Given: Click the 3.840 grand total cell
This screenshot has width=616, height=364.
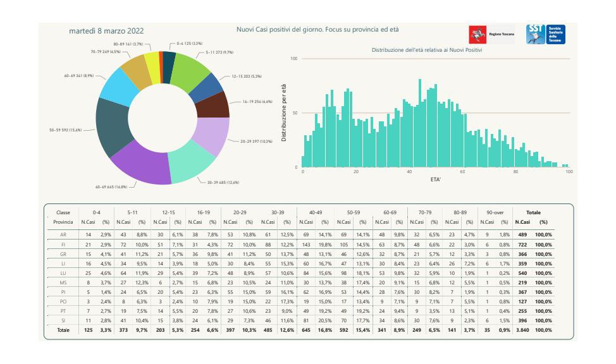Looking at the screenshot, I should click(x=522, y=331).
